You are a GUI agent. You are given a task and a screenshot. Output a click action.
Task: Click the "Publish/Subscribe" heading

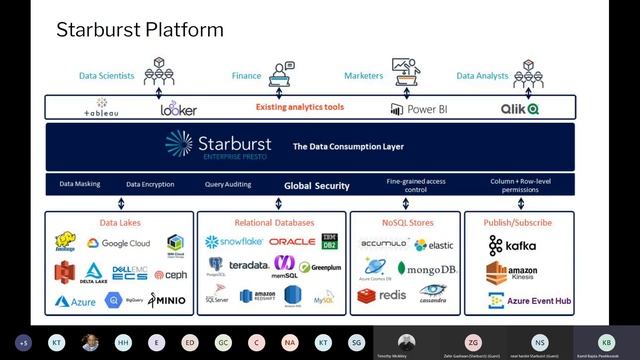pyautogui.click(x=518, y=222)
